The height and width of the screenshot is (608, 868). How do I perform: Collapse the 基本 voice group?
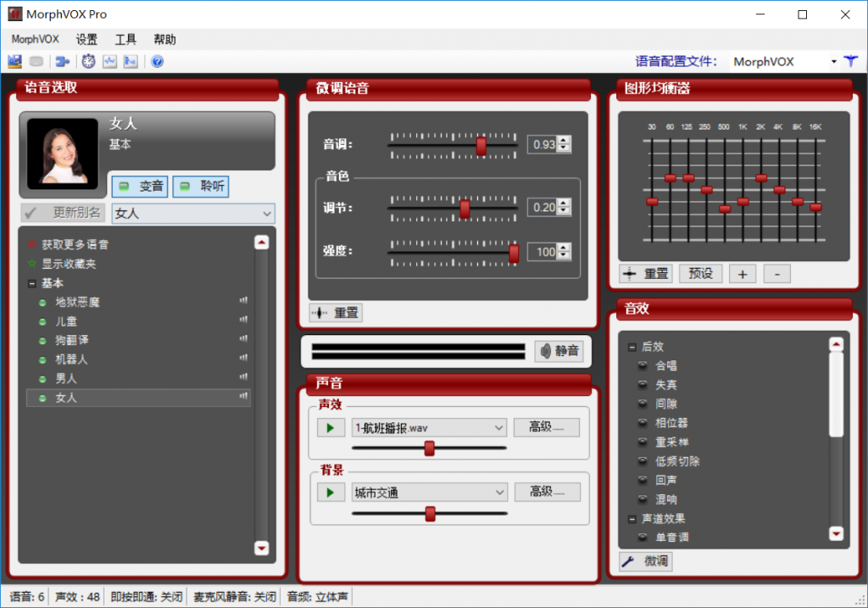[x=32, y=283]
